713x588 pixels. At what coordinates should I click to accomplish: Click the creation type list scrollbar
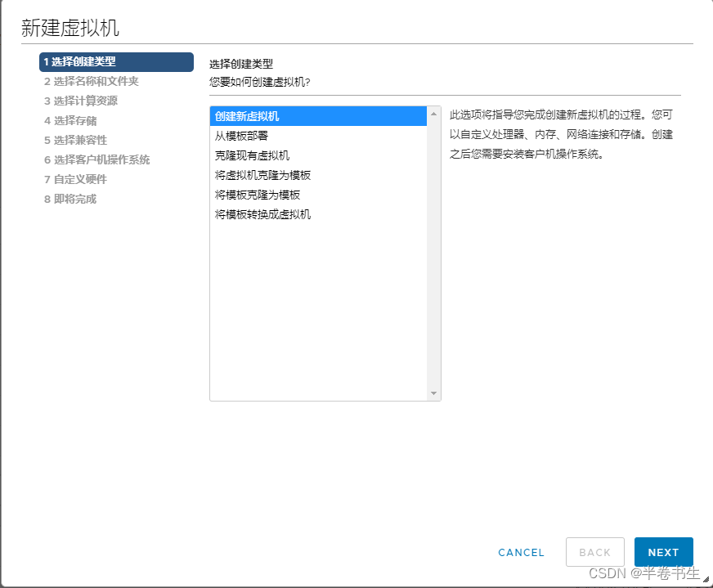(x=434, y=254)
